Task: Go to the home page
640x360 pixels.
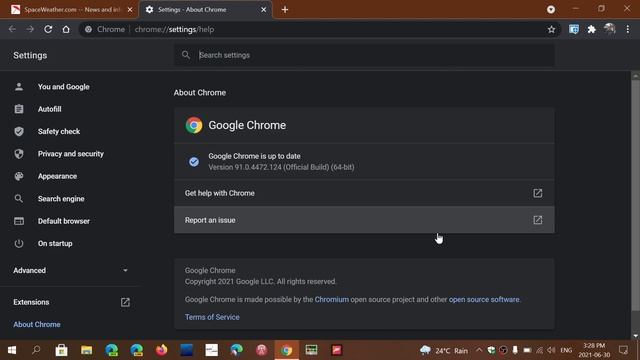Action: (66, 29)
